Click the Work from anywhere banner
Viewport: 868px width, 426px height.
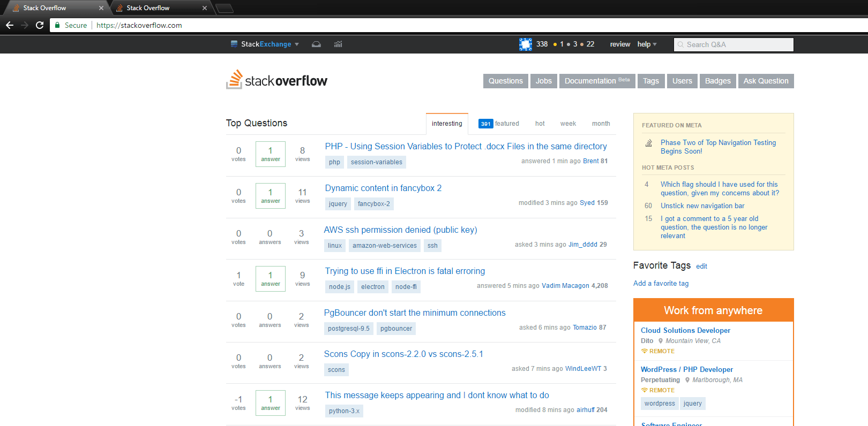point(713,310)
